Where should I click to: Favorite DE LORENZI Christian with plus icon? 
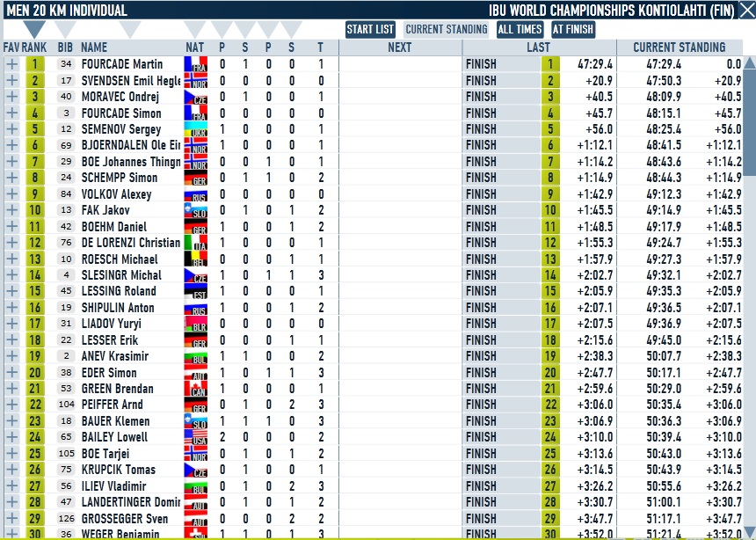tap(12, 243)
